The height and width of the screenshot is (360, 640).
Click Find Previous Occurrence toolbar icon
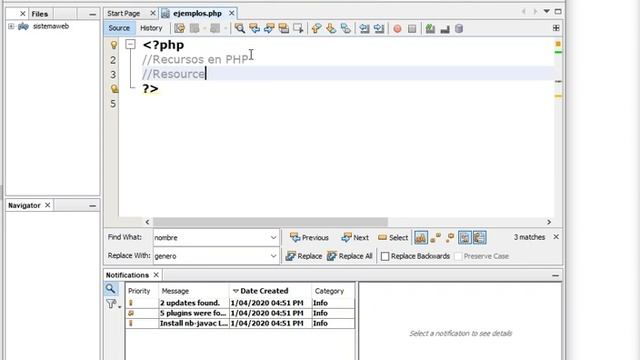point(254,29)
